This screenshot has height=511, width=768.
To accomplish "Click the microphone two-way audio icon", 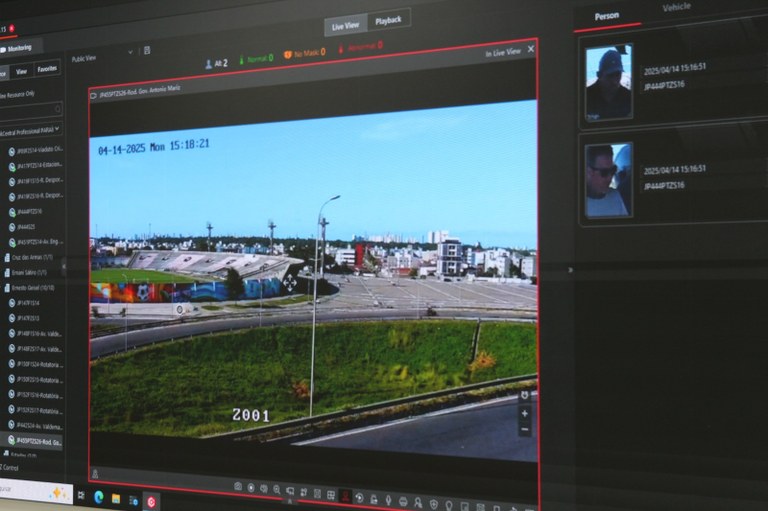I will pos(388,498).
